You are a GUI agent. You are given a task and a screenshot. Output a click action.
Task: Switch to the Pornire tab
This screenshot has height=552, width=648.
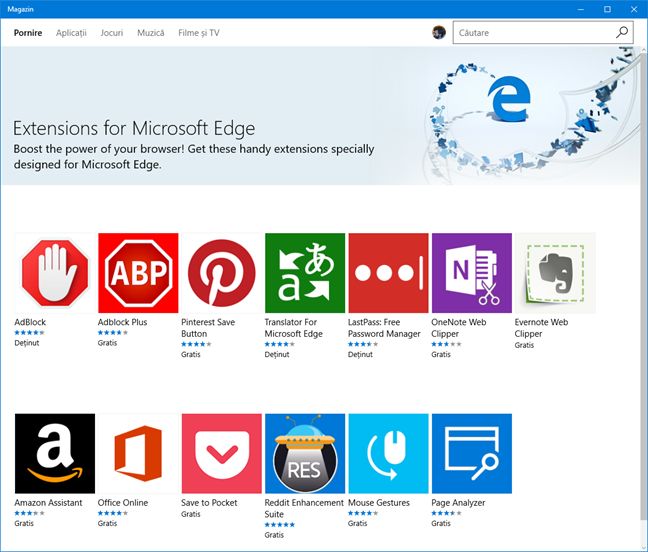click(28, 33)
